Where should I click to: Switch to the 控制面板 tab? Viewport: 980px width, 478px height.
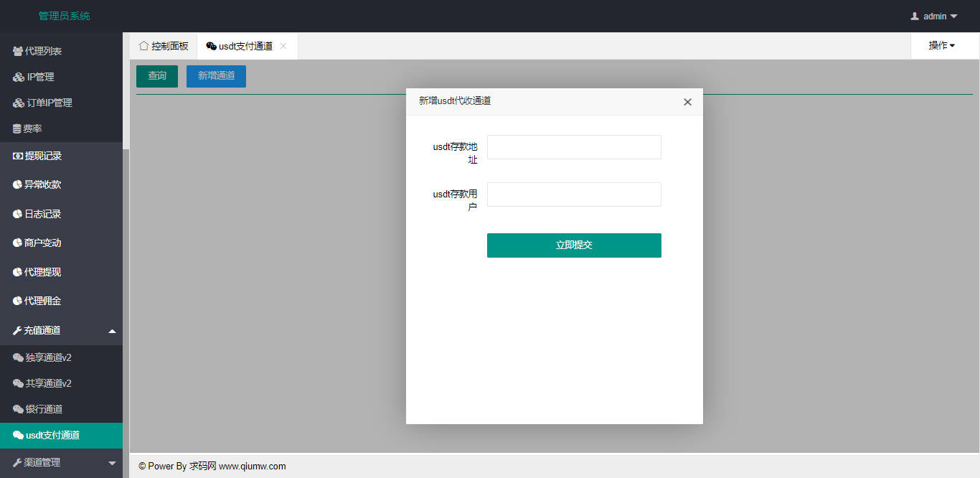(x=164, y=46)
